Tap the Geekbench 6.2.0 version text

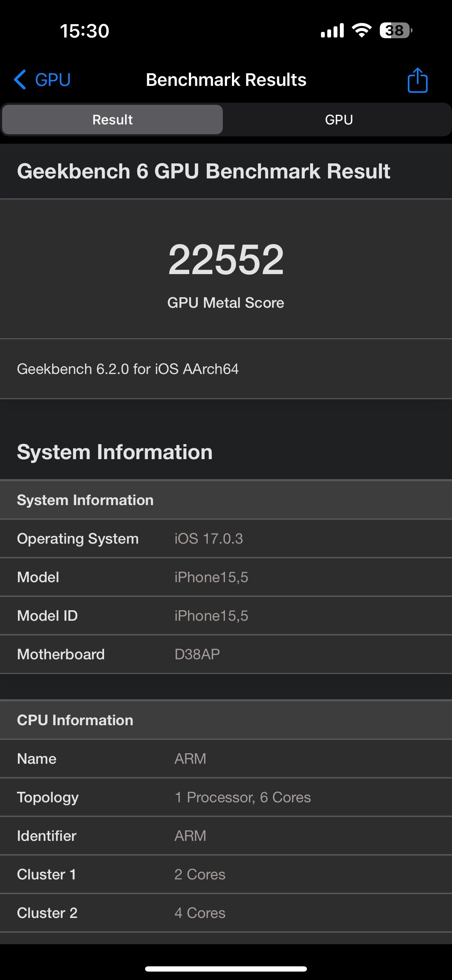tap(128, 369)
